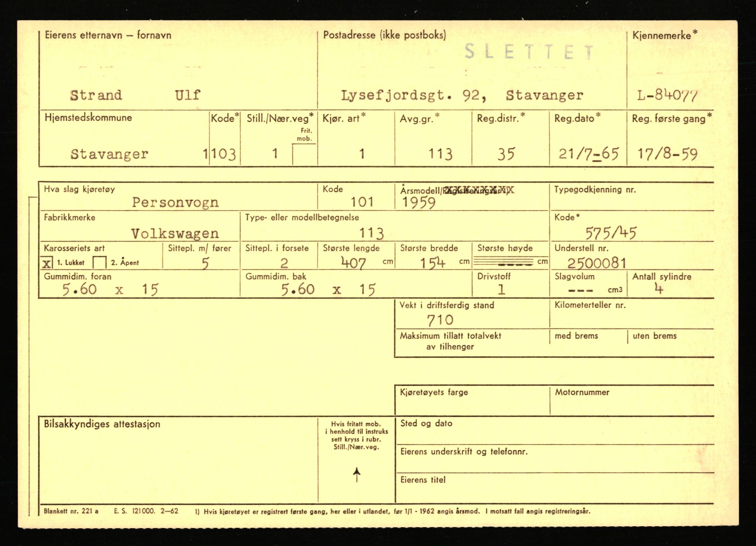This screenshot has height=546, width=756.
Task: Select cylinder count '4'
Action: (x=659, y=289)
